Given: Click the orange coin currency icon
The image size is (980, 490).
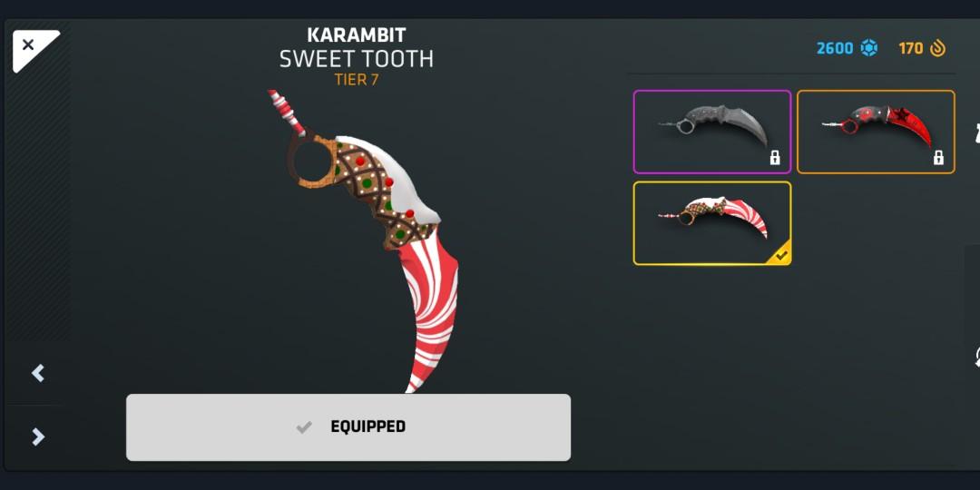Looking at the screenshot, I should tap(937, 48).
